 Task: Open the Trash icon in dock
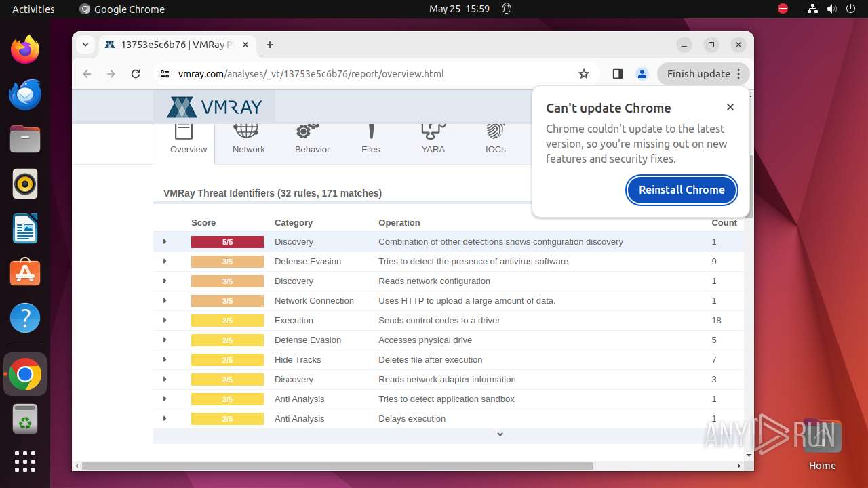[25, 419]
